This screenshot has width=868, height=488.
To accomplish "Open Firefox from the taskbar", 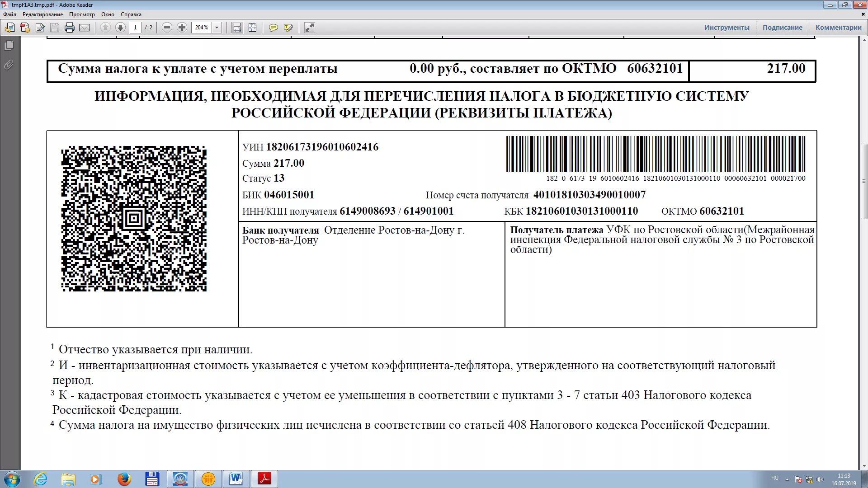I will point(124,479).
